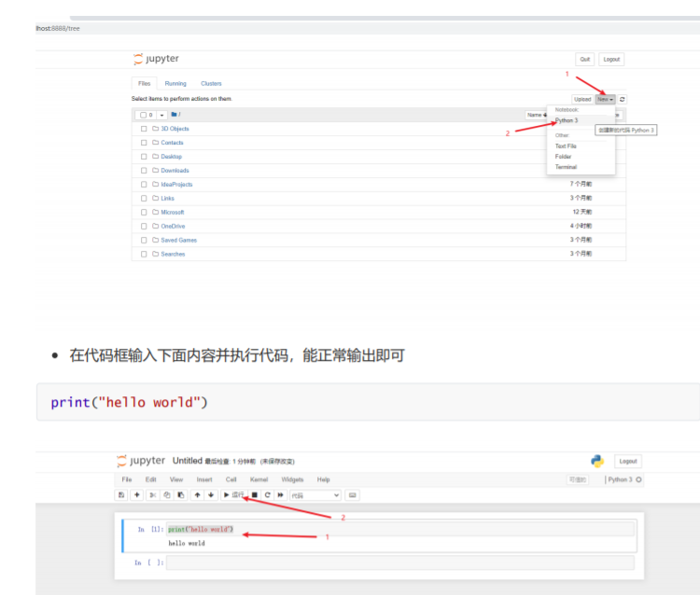Move selected cell down arrow
Viewport: 700px width, 595px height.
pos(211,495)
